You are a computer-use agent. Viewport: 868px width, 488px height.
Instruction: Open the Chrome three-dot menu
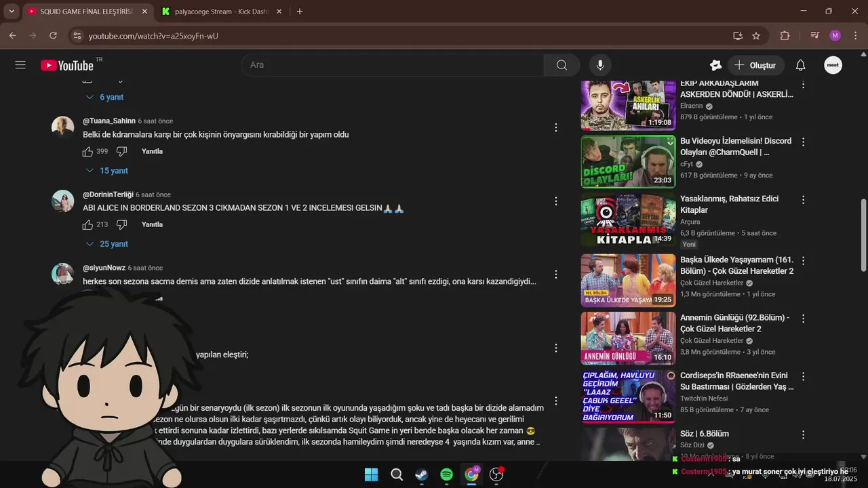[x=855, y=35]
